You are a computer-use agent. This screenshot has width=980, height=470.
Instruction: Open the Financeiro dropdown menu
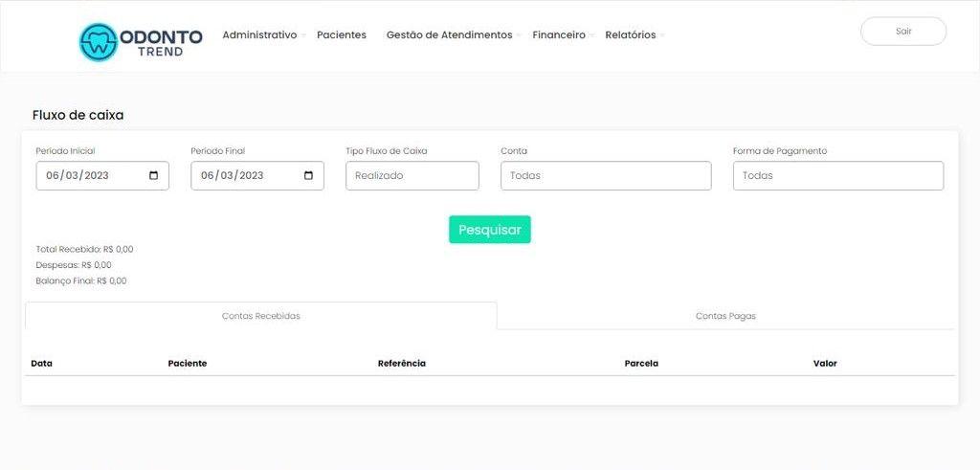(x=560, y=35)
